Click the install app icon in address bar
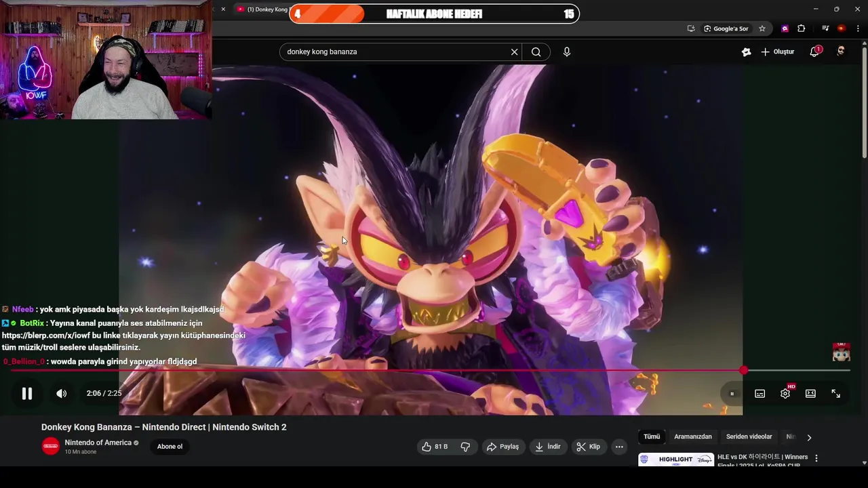The image size is (868, 488). coord(691,28)
